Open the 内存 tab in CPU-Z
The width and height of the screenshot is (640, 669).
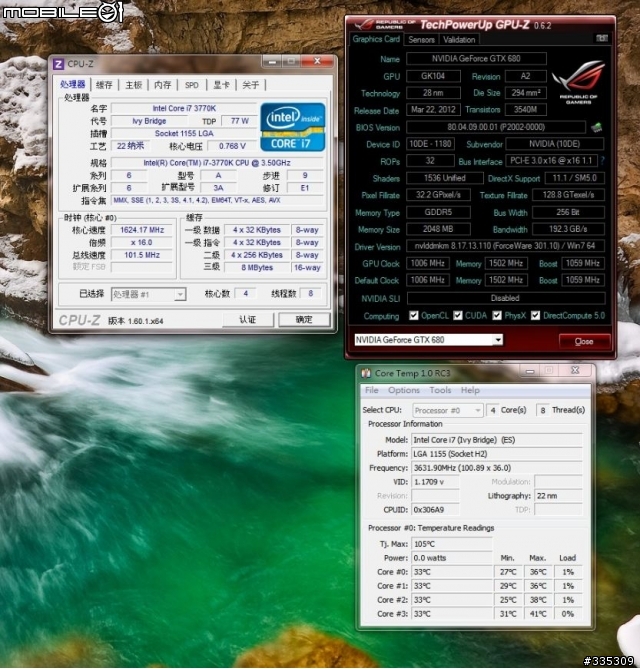pyautogui.click(x=163, y=85)
